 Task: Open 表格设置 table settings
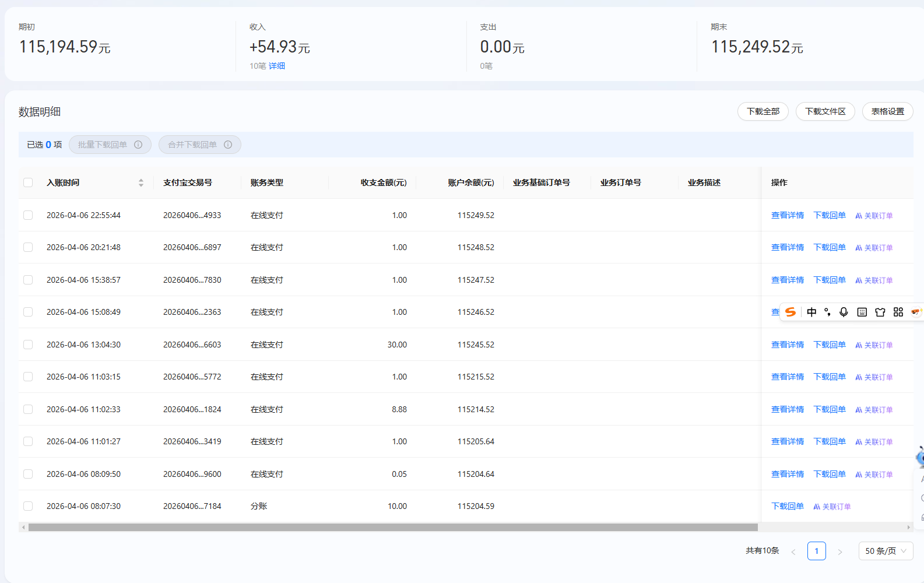click(887, 111)
